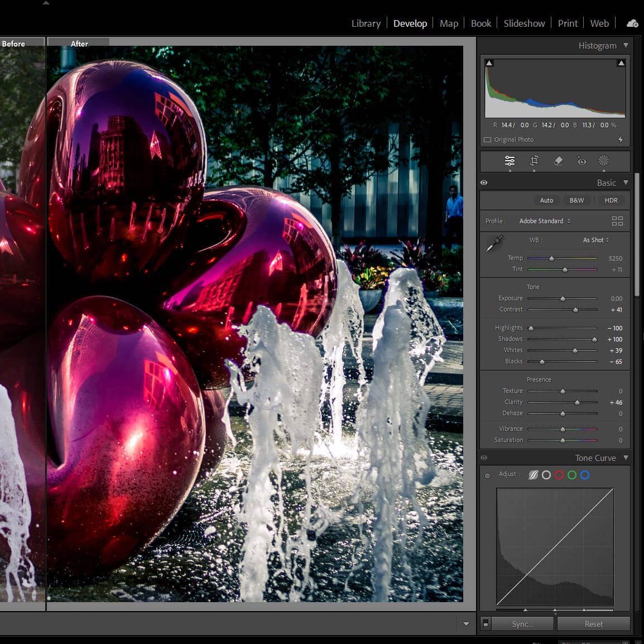
Task: Select the Healing eraser tool
Action: coord(558,161)
